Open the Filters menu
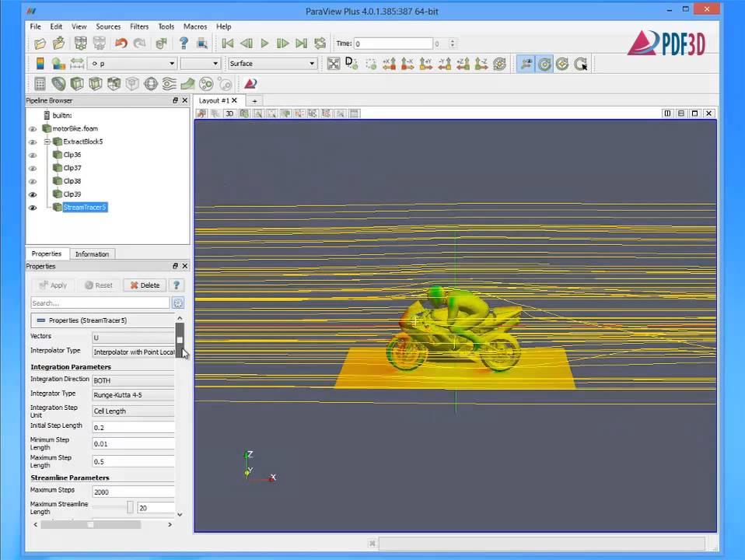The height and width of the screenshot is (560, 745). click(139, 26)
